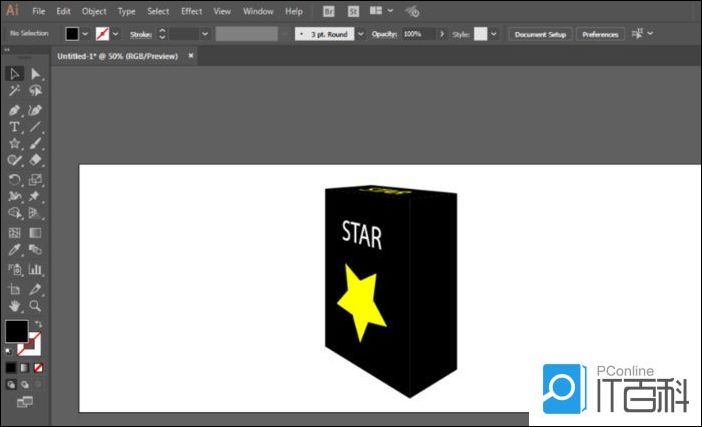Viewport: 702px width, 427px height.
Task: Select the Direct Selection tool
Action: (x=36, y=74)
